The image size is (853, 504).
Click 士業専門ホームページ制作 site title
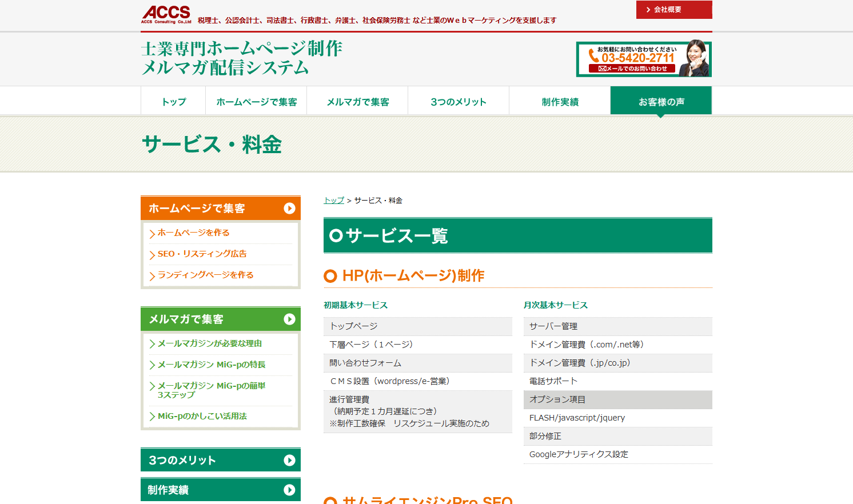(x=241, y=58)
